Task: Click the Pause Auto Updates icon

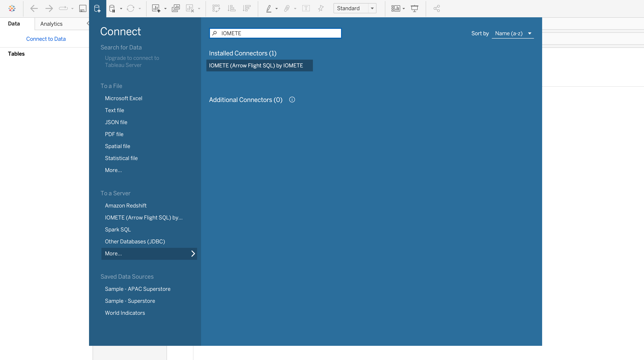Action: [x=112, y=8]
